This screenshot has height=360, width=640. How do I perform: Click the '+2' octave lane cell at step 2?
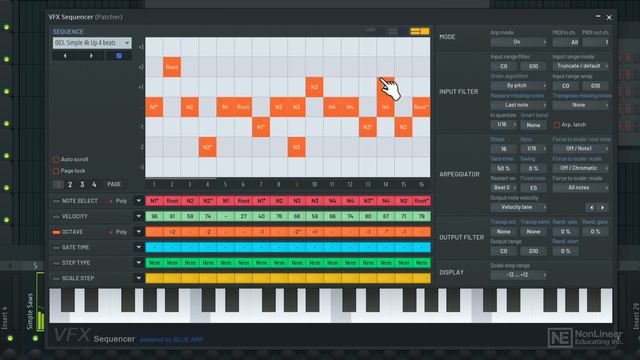172,232
